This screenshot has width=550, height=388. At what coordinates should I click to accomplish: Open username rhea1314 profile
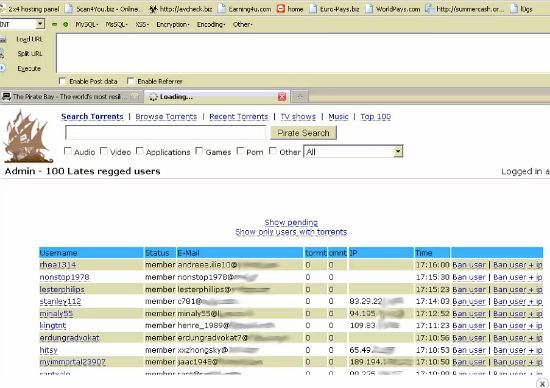pyautogui.click(x=58, y=265)
